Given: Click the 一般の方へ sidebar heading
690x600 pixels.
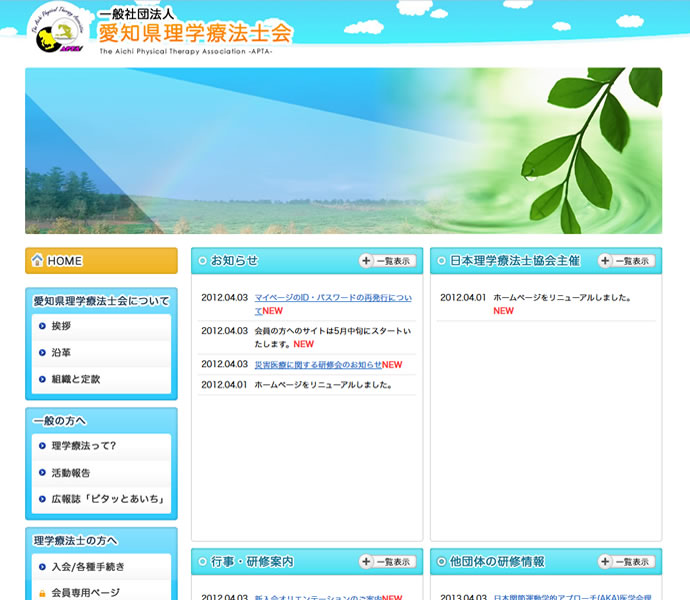Looking at the screenshot, I should click(x=60, y=421).
